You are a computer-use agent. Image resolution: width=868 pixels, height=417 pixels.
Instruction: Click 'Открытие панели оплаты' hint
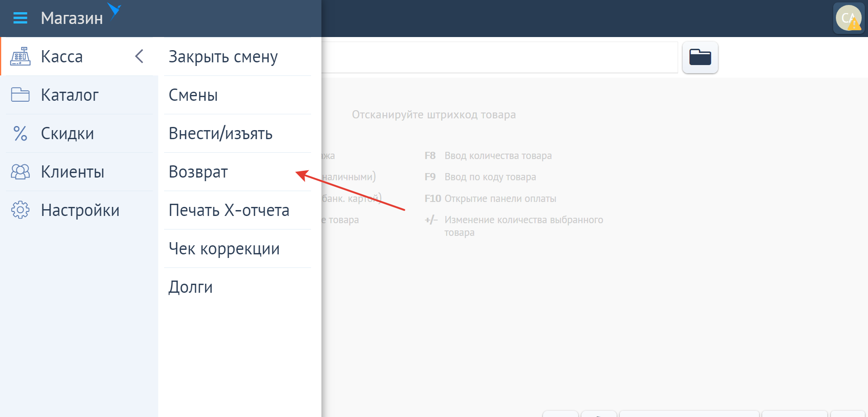[500, 199]
